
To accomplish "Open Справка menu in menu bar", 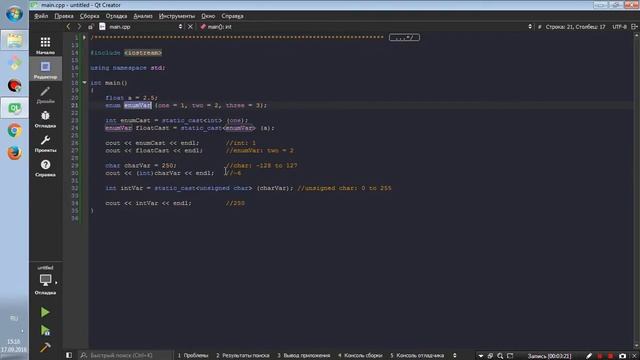I will pos(232,16).
